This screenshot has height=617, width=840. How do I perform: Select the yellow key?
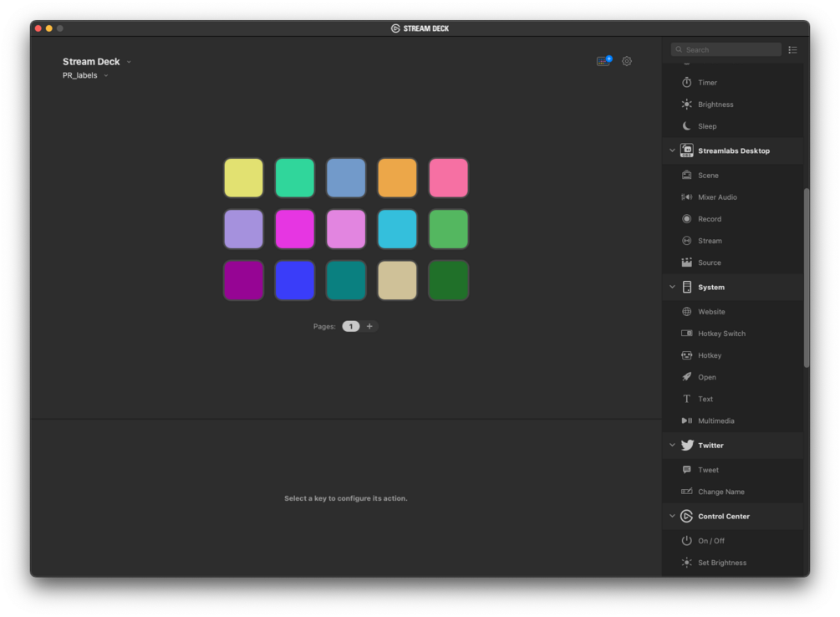(x=244, y=178)
